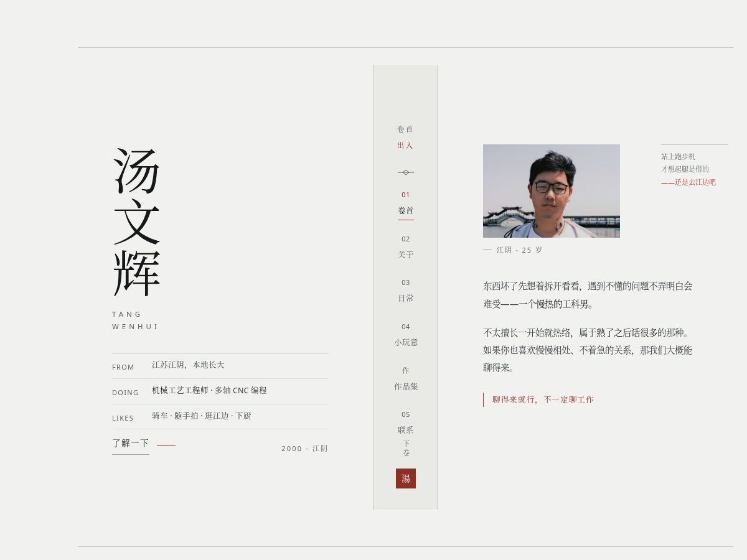Viewport: 747px width, 560px height.
Task: Click 下卷 at spine bottom
Action: tap(406, 448)
